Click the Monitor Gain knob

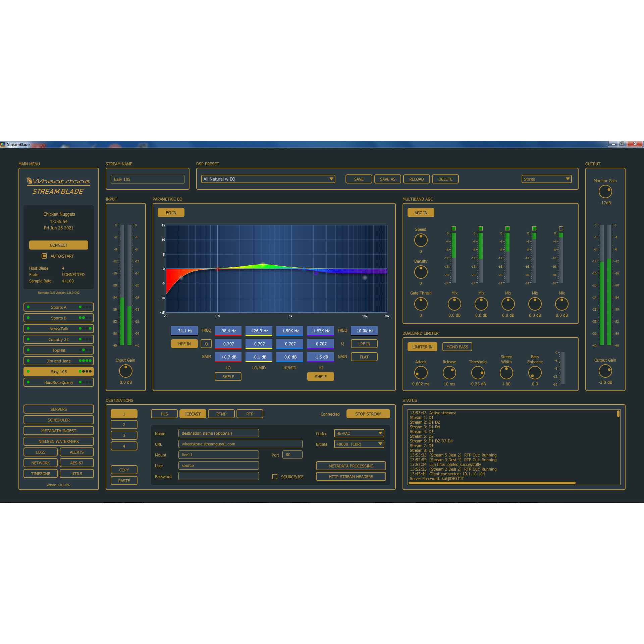[x=605, y=192]
